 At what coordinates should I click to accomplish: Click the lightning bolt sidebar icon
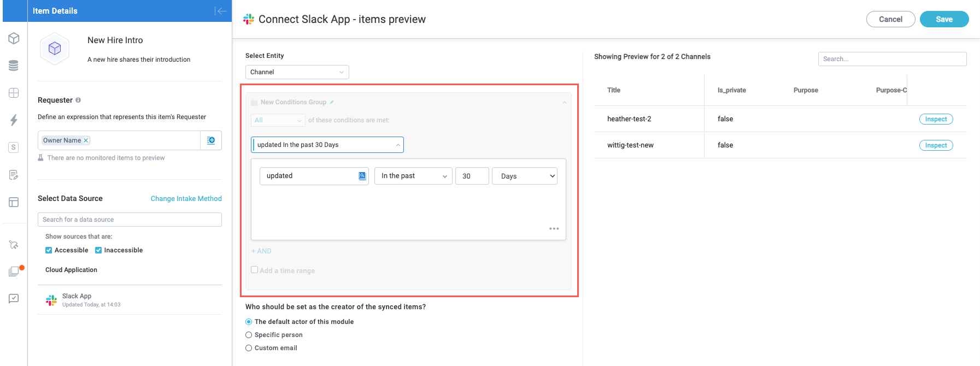tap(14, 120)
